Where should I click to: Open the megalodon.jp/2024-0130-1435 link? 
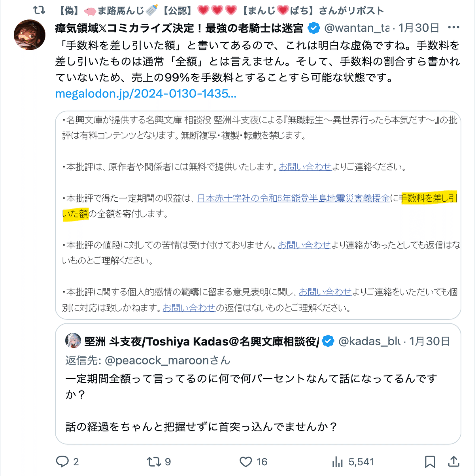[x=145, y=93]
